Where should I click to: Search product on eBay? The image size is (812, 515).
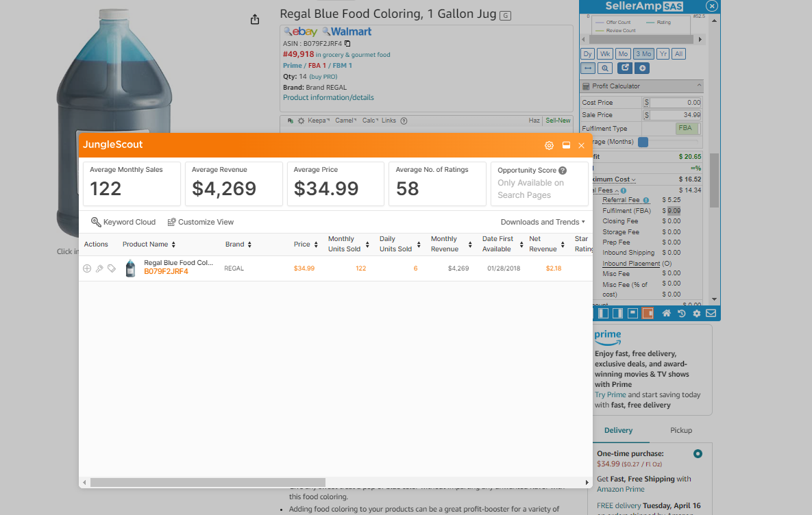coord(300,32)
